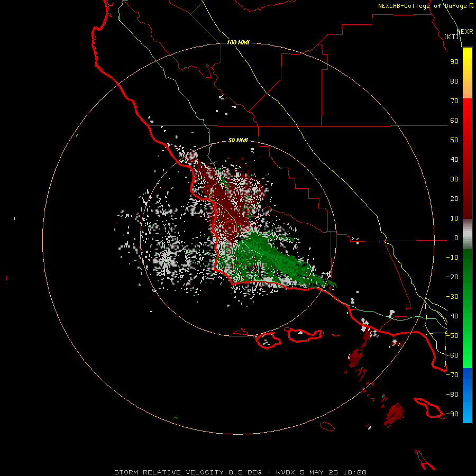
Task: Click the yellow-orange top segment of color bar
Action: (x=467, y=73)
